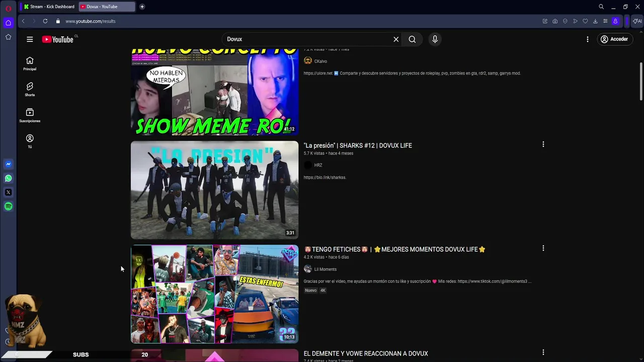Open "La presión" | SHARKS #12 title

tap(358, 145)
